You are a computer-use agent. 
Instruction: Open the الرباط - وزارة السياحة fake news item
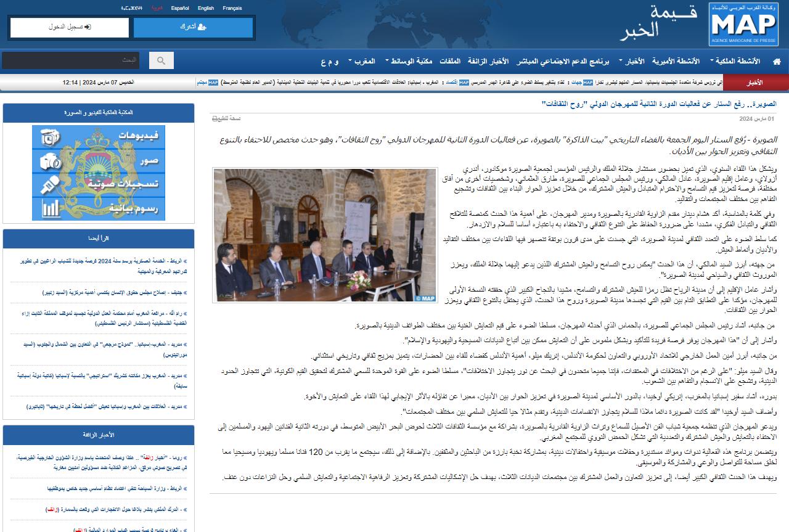pos(117,489)
